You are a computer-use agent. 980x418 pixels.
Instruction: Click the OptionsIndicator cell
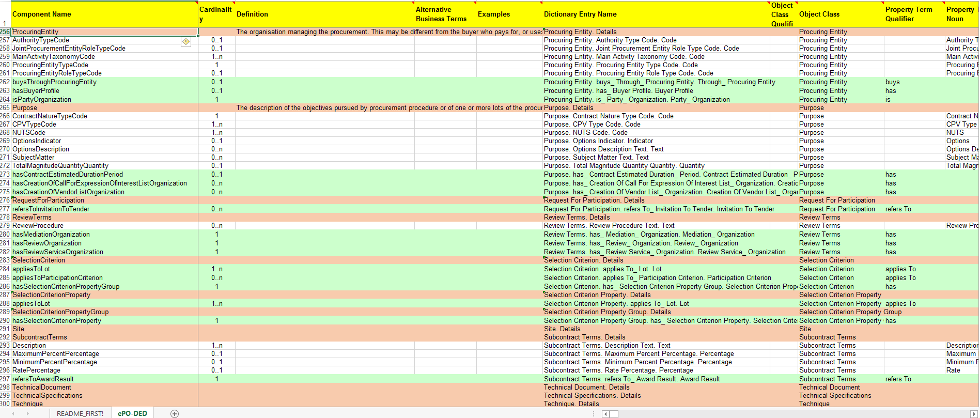pyautogui.click(x=104, y=141)
